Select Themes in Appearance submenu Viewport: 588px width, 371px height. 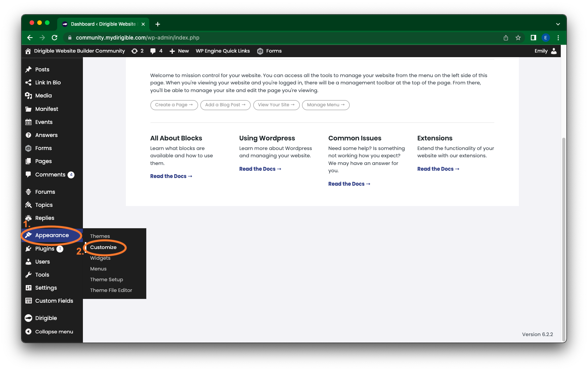pyautogui.click(x=100, y=236)
